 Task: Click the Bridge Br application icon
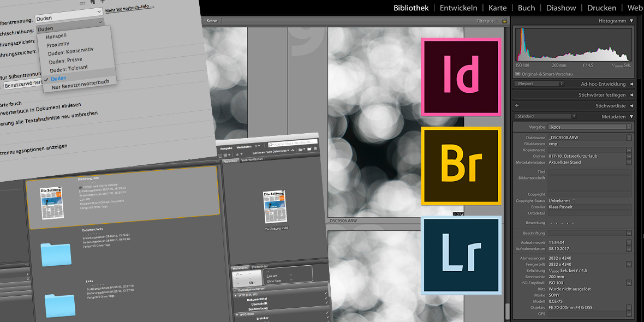tap(461, 165)
